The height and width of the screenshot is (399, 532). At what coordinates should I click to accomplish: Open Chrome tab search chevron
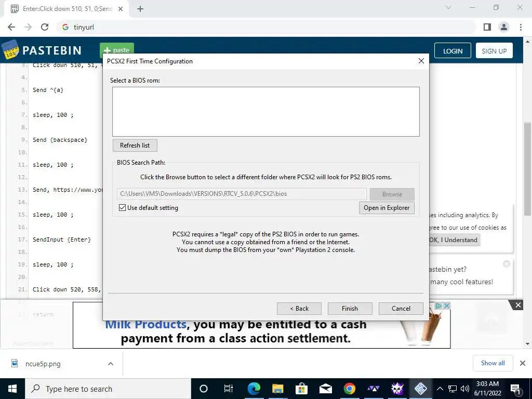tap(448, 7)
